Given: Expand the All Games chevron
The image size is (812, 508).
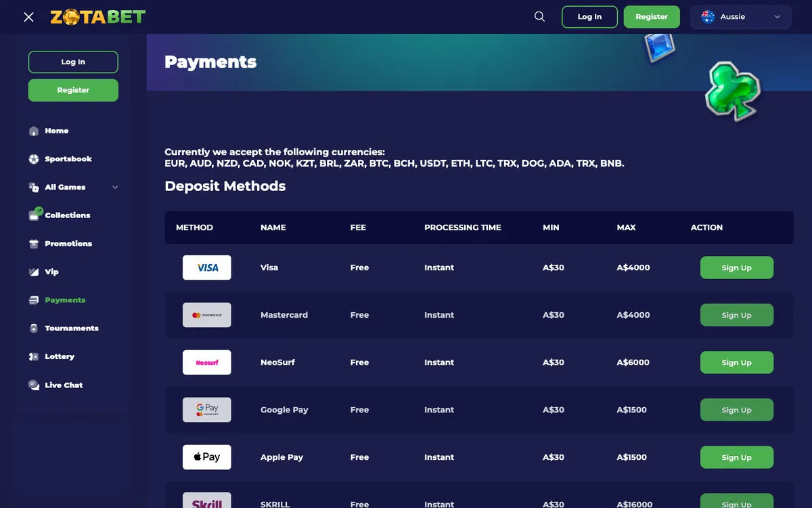Looking at the screenshot, I should [115, 188].
